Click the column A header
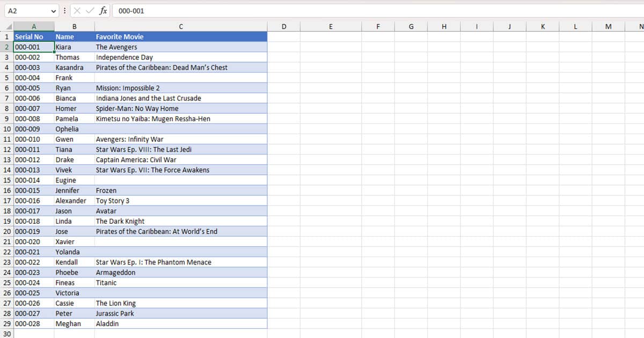 pyautogui.click(x=34, y=26)
